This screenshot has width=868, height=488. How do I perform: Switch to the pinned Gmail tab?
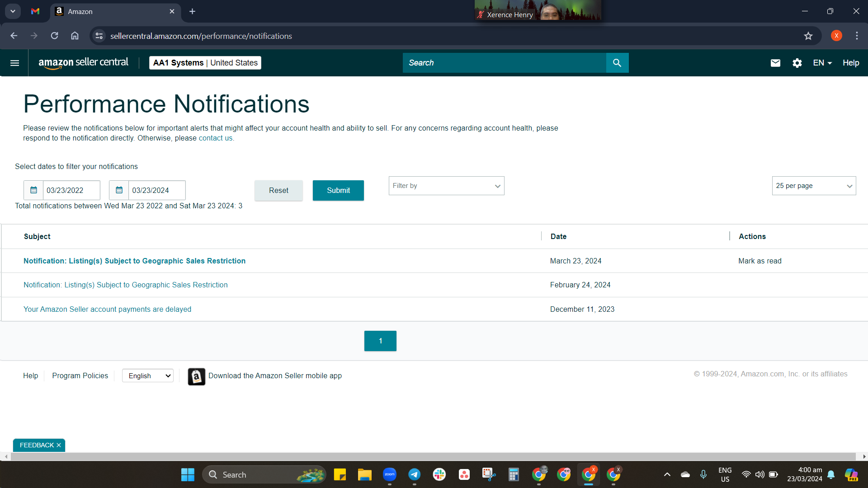pos(35,11)
